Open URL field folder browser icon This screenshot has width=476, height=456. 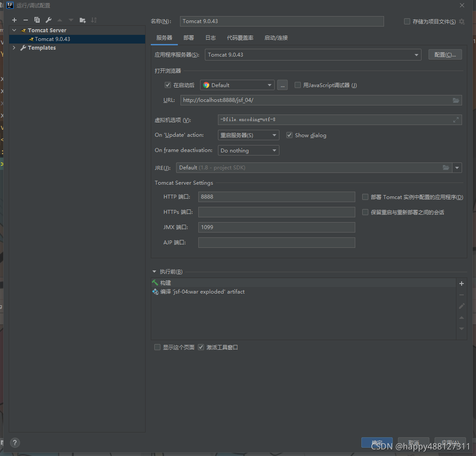click(x=456, y=100)
